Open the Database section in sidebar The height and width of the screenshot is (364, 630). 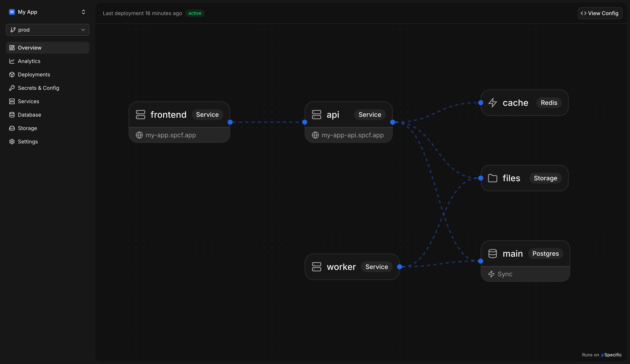[x=29, y=115]
